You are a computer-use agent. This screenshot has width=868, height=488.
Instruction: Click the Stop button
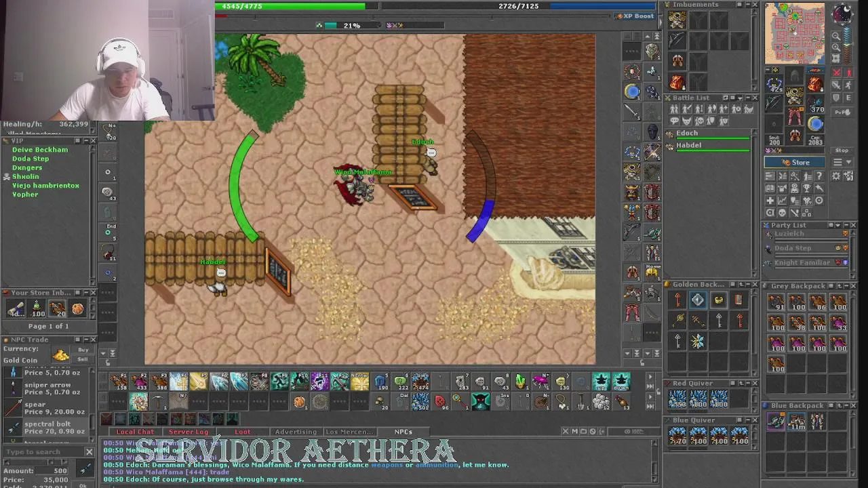pos(842,150)
